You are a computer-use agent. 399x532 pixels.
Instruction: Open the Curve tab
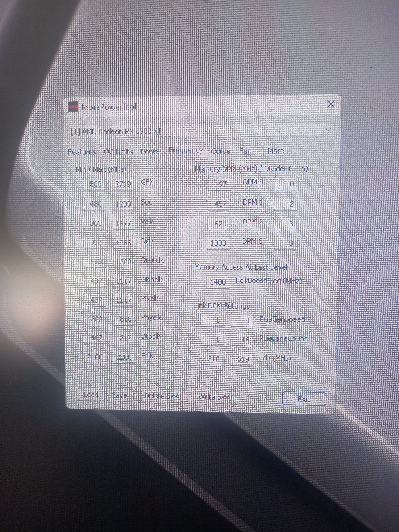(x=221, y=151)
